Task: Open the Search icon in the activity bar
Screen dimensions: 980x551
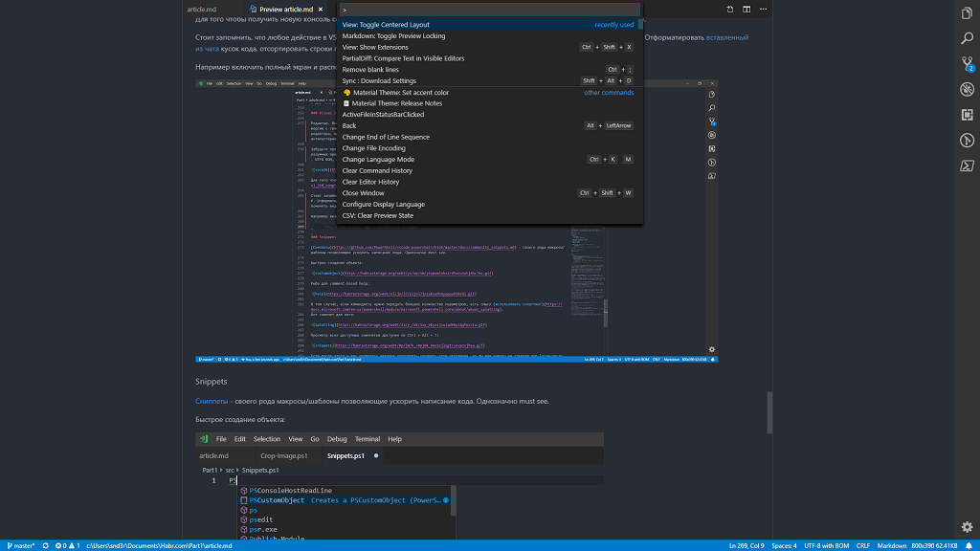Action: (x=967, y=39)
